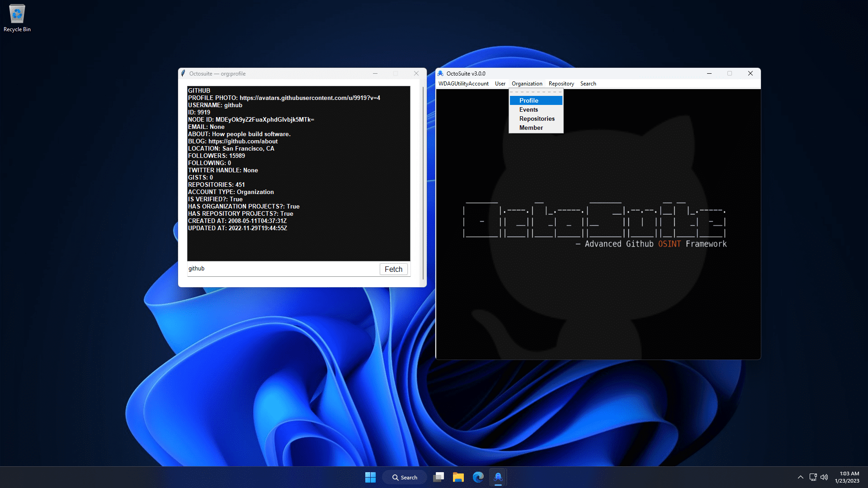The width and height of the screenshot is (868, 488).
Task: Click the Advanced Github OSINT Framework tagline
Action: click(651, 244)
